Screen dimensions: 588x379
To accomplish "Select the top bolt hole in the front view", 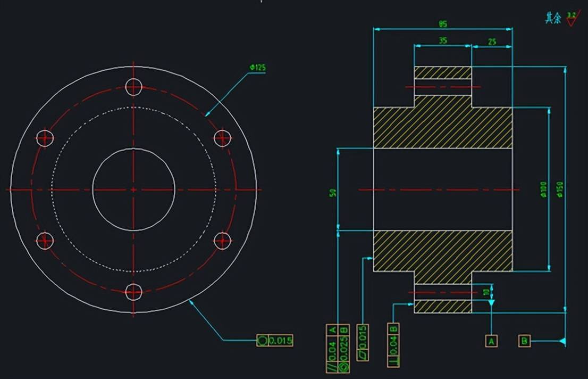I will click(x=133, y=86).
